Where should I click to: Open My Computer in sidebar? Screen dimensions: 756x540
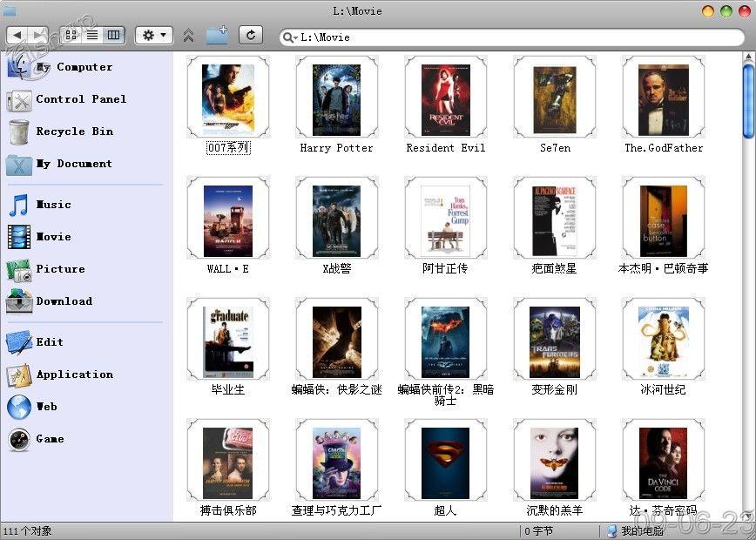pos(60,67)
